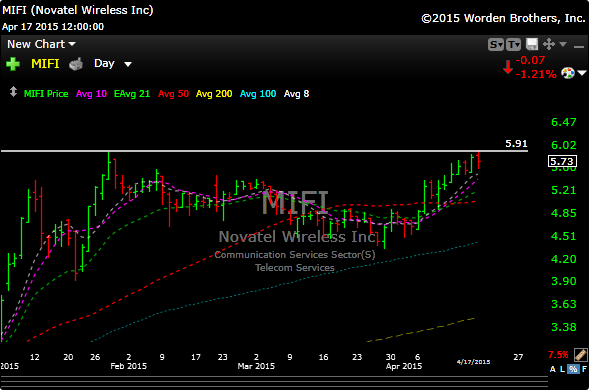Click the ruler scale icon near 7.5%
The height and width of the screenshot is (390, 589).
pyautogui.click(x=580, y=355)
